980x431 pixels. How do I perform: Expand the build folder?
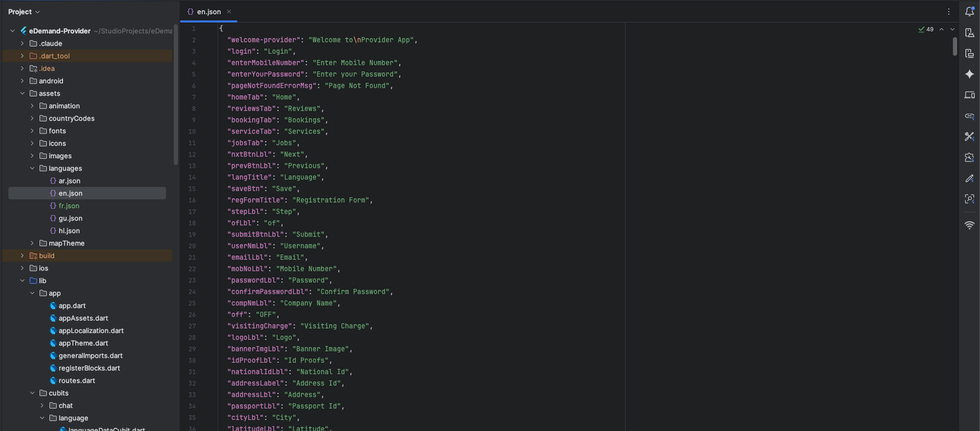(23, 256)
